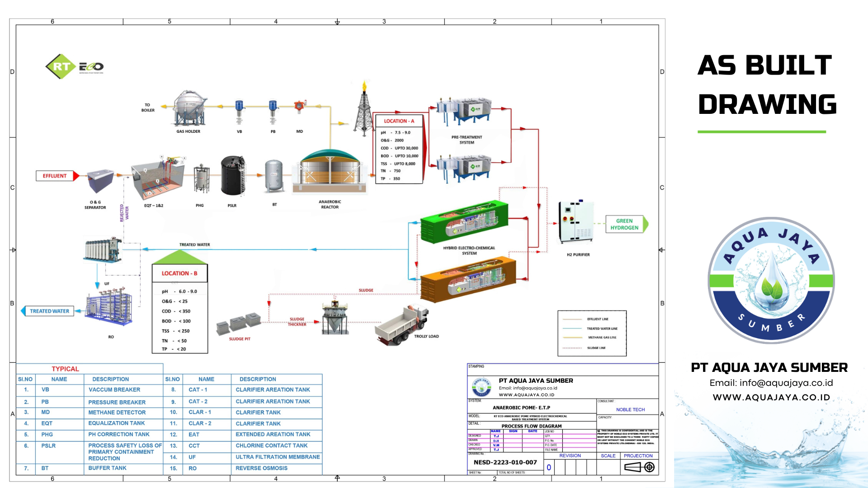The image size is (868, 488).
Task: Open the LOCATION - A parameter box
Action: point(399,121)
